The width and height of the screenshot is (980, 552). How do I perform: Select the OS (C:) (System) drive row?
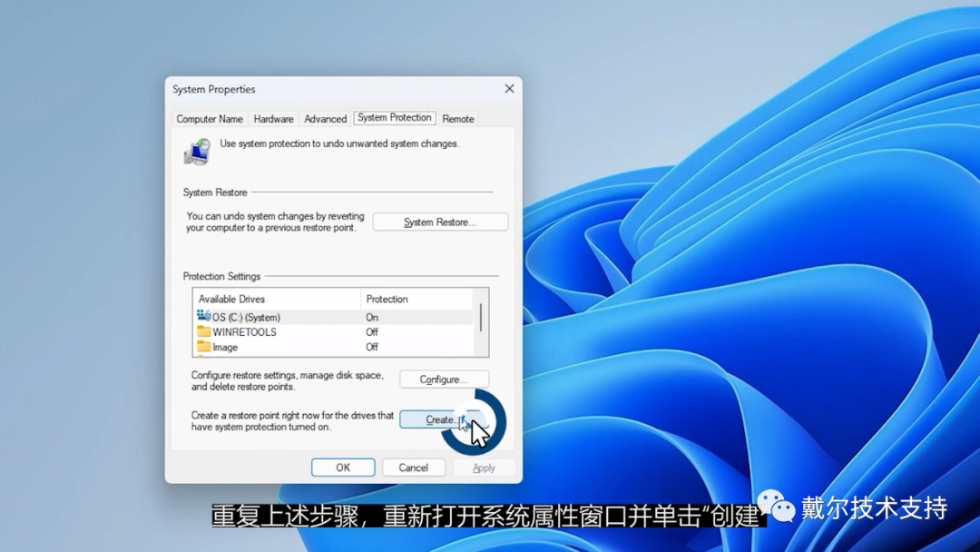tap(334, 317)
